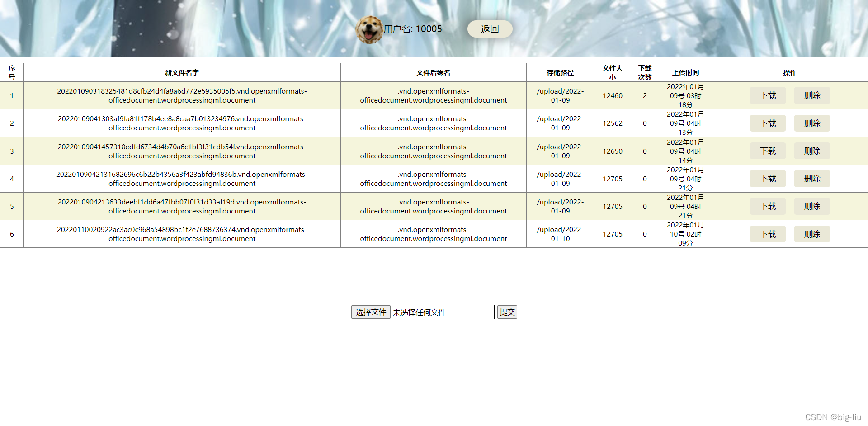
Task: Click the 上传时间 column header
Action: tap(685, 72)
